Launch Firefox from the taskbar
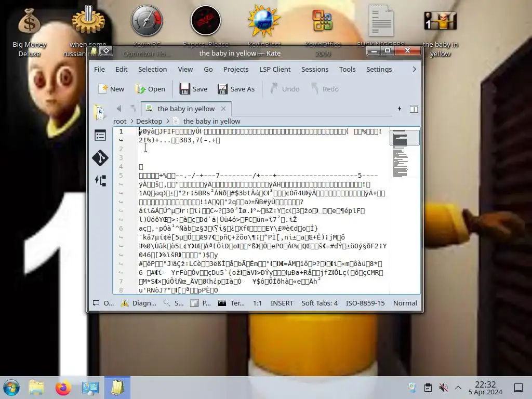The image size is (532, 399). (63, 388)
